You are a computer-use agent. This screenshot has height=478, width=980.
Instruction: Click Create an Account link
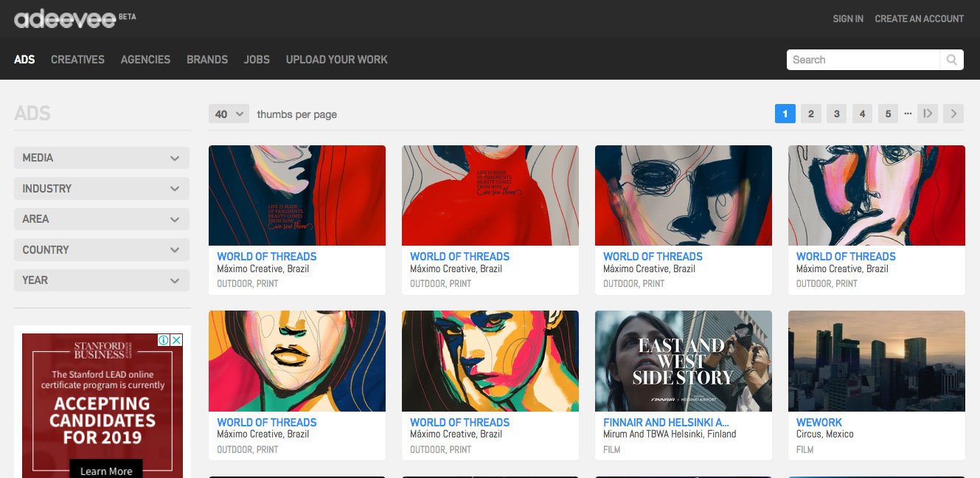[x=919, y=19]
